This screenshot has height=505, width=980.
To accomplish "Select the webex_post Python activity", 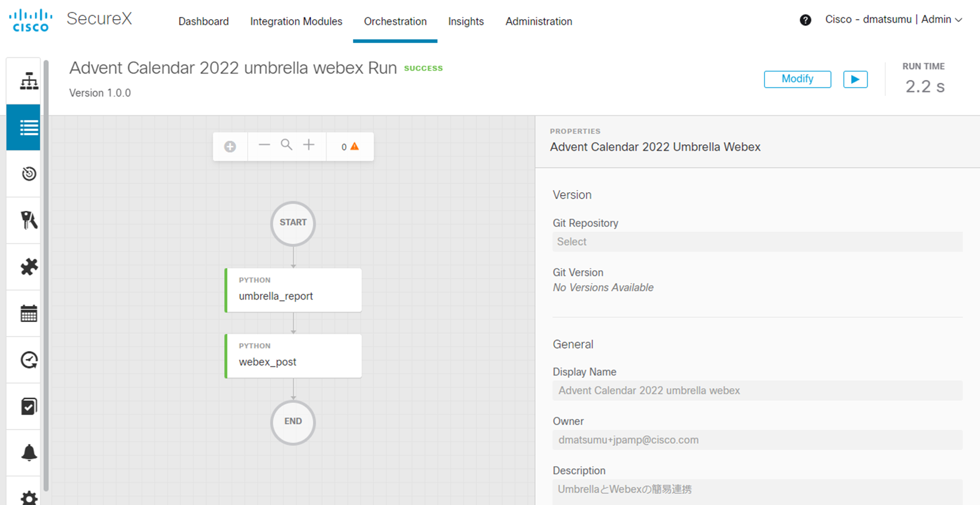I will click(x=293, y=356).
